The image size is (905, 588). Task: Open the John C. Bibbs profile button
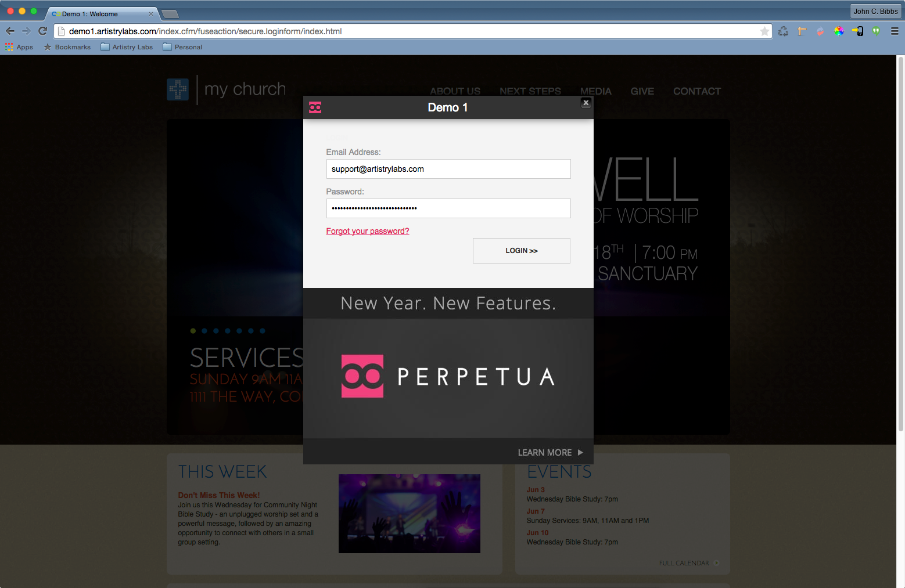coord(875,11)
